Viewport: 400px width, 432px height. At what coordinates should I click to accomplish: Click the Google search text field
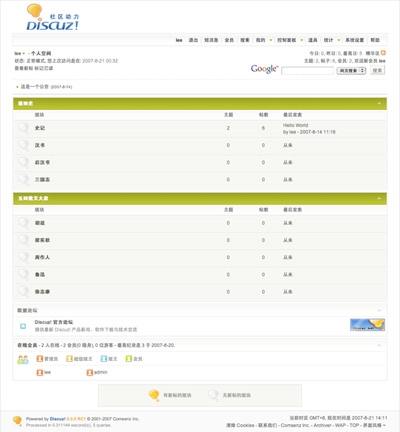[x=307, y=71]
